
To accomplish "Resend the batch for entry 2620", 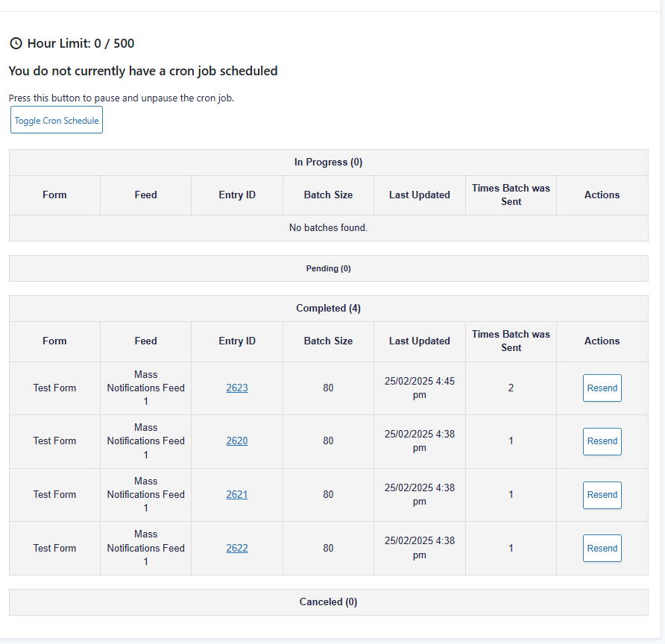I will coord(602,441).
